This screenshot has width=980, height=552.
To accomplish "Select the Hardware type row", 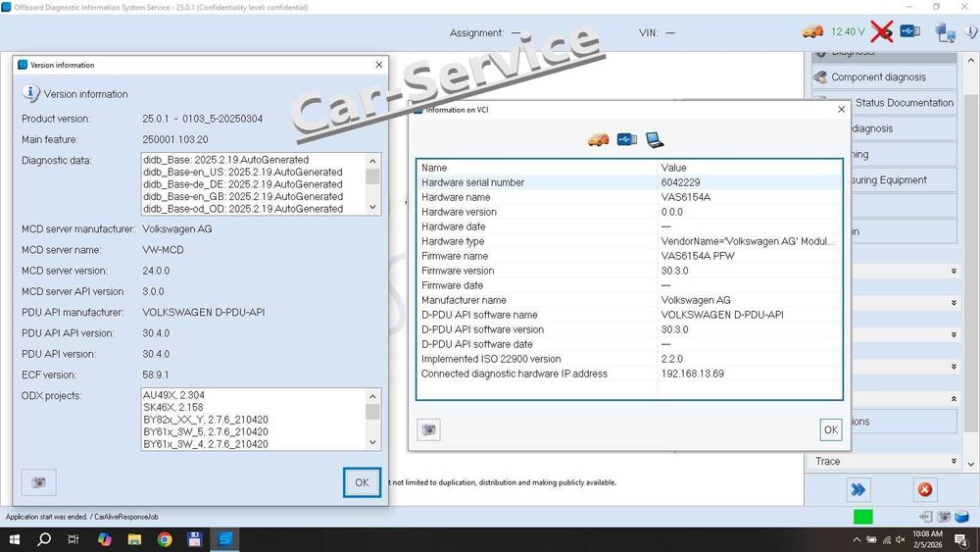I will click(x=629, y=241).
